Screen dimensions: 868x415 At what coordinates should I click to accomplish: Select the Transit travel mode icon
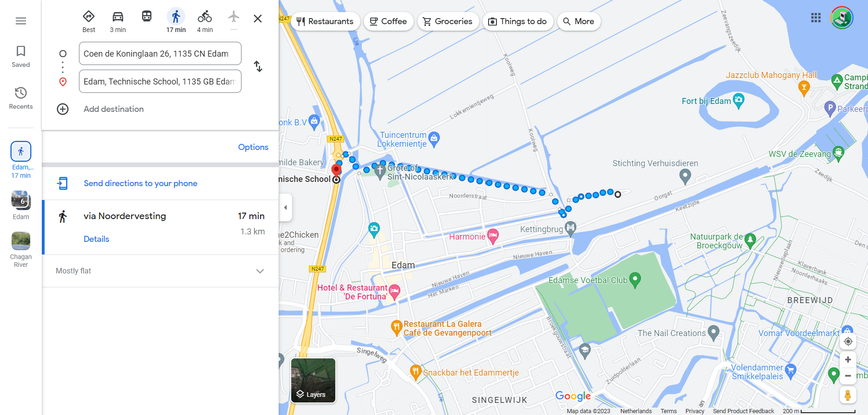point(147,17)
